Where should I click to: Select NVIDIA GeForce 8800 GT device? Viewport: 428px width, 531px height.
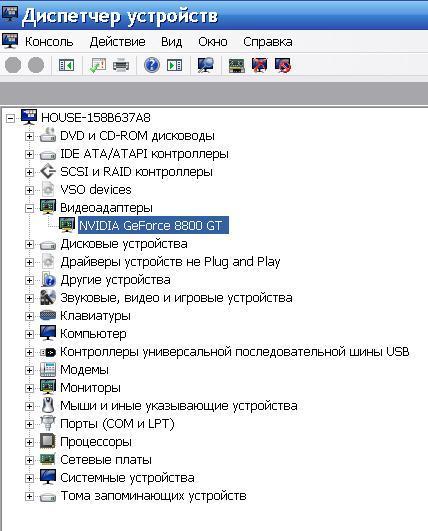click(x=153, y=225)
